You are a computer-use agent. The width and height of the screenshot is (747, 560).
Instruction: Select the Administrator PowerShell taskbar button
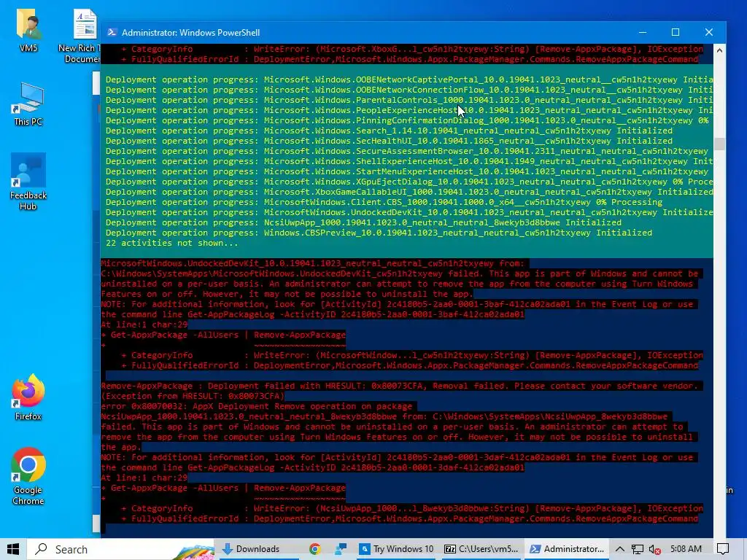pos(567,549)
